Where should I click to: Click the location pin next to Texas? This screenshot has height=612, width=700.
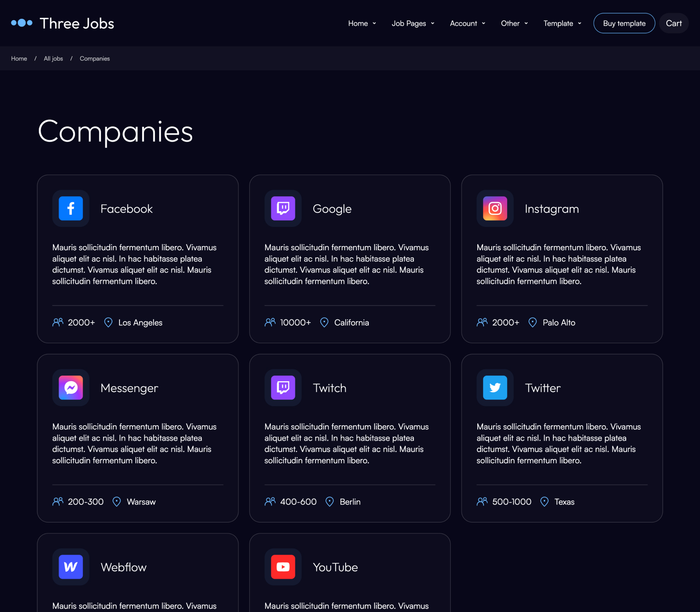tap(544, 501)
